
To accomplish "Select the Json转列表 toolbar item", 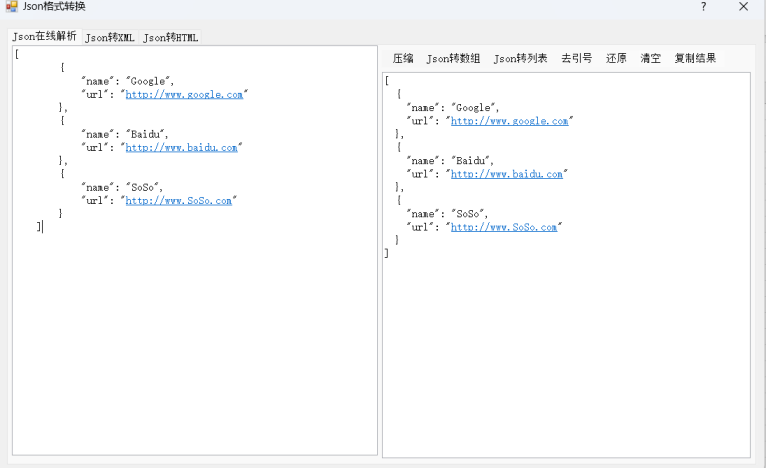I will click(x=520, y=59).
